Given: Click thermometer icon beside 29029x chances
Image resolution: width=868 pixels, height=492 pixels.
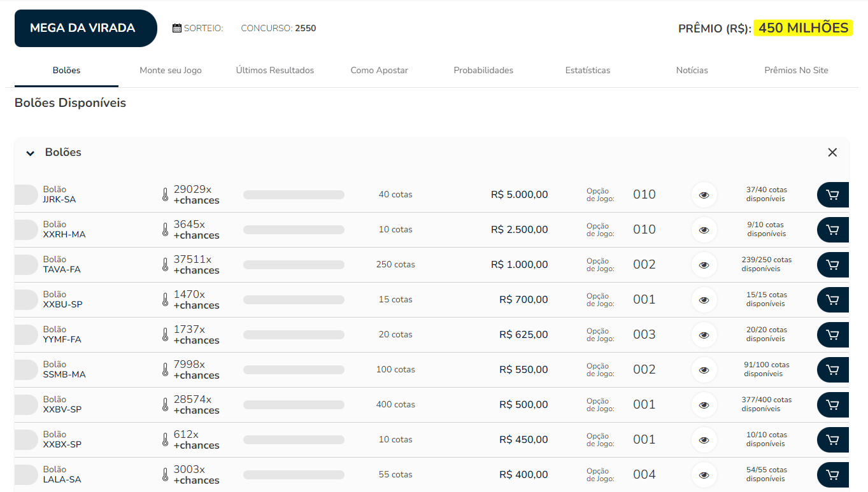Looking at the screenshot, I should point(165,195).
